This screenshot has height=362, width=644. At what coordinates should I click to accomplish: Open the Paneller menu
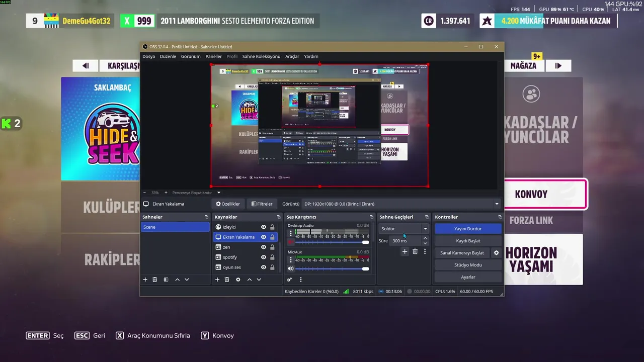coord(213,56)
